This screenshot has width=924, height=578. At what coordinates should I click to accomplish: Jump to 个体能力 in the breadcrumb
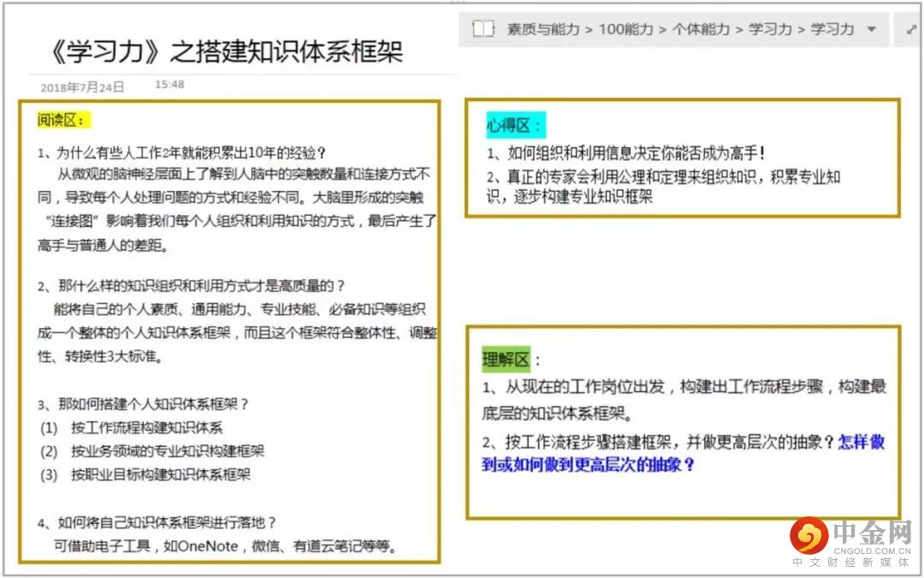pyautogui.click(x=701, y=29)
